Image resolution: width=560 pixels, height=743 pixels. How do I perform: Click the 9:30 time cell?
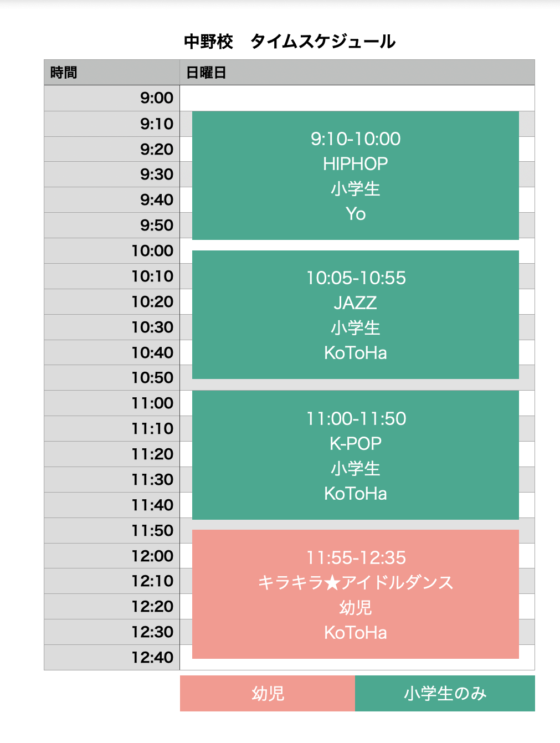click(156, 175)
